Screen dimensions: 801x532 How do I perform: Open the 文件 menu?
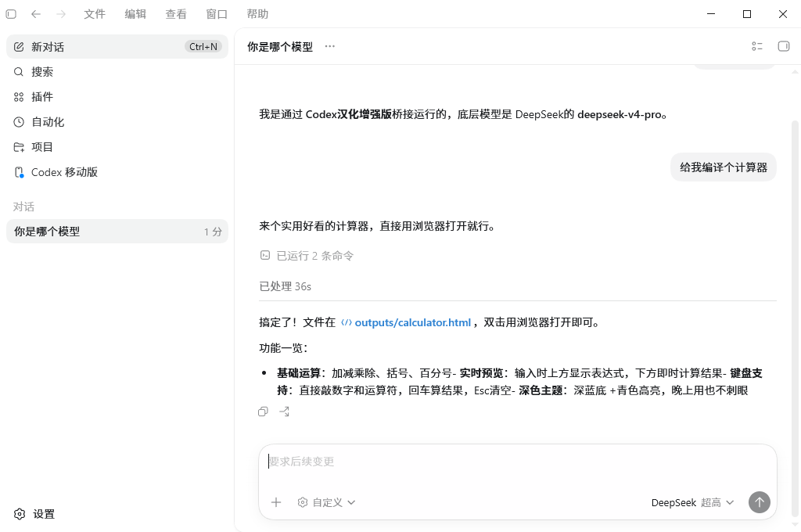point(95,14)
